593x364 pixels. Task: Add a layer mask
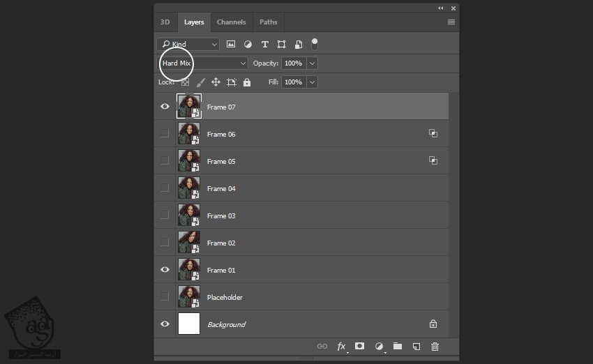coord(359,346)
